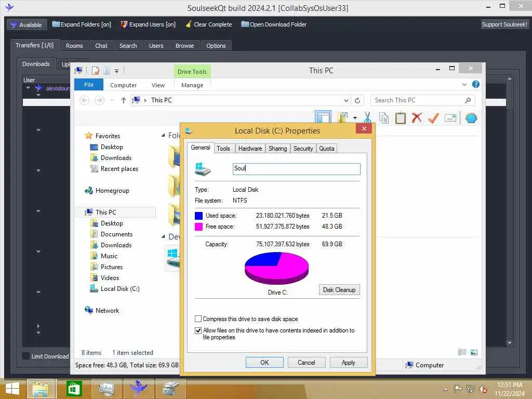Open the Quota tab in Properties

[326, 148]
